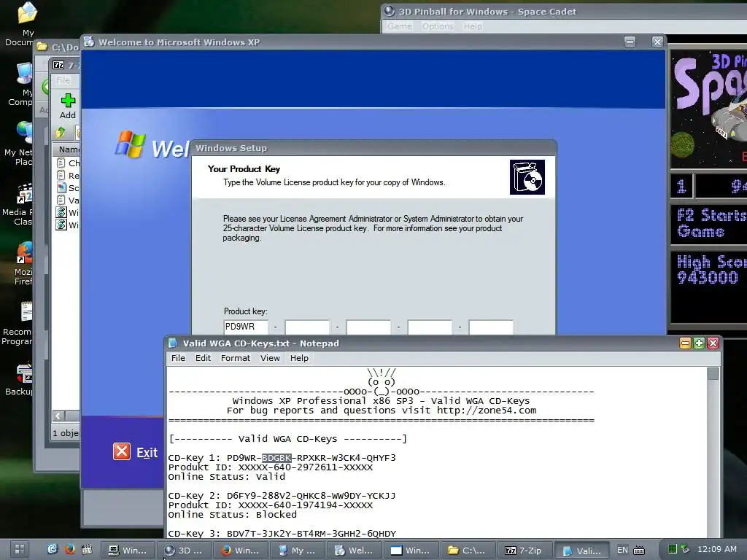
Task: Click the fifth product key field
Action: click(x=491, y=327)
